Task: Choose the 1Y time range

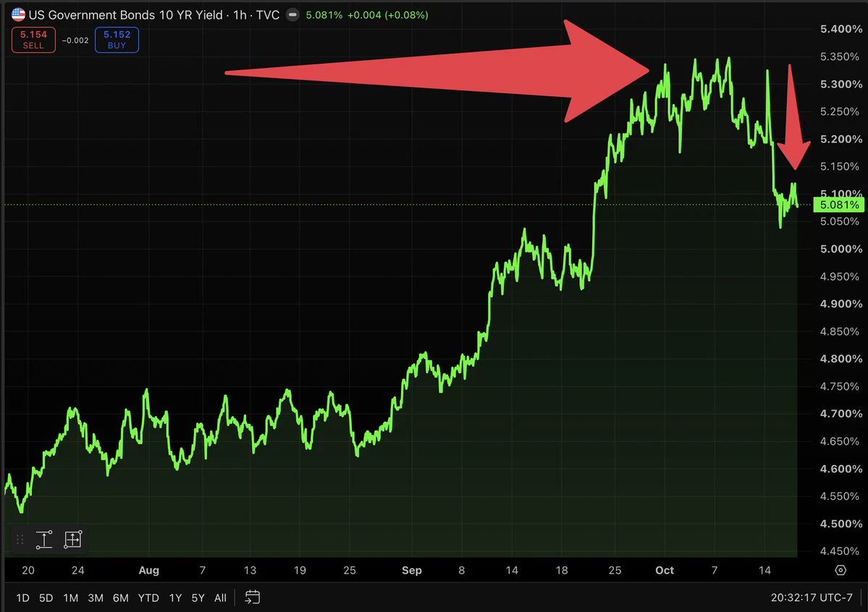Action: 175,598
